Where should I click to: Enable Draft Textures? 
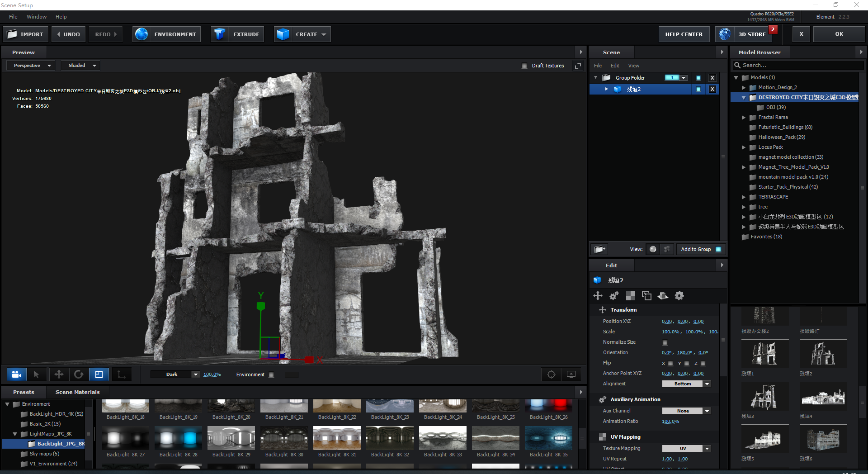tap(524, 66)
